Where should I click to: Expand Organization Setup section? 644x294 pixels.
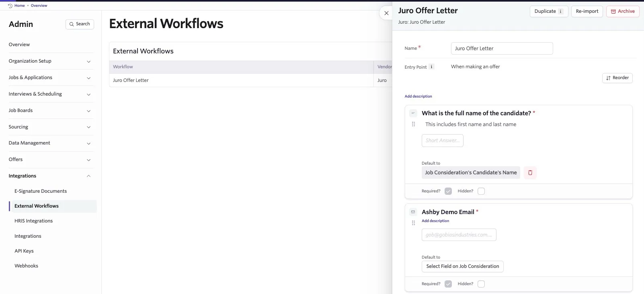point(51,61)
